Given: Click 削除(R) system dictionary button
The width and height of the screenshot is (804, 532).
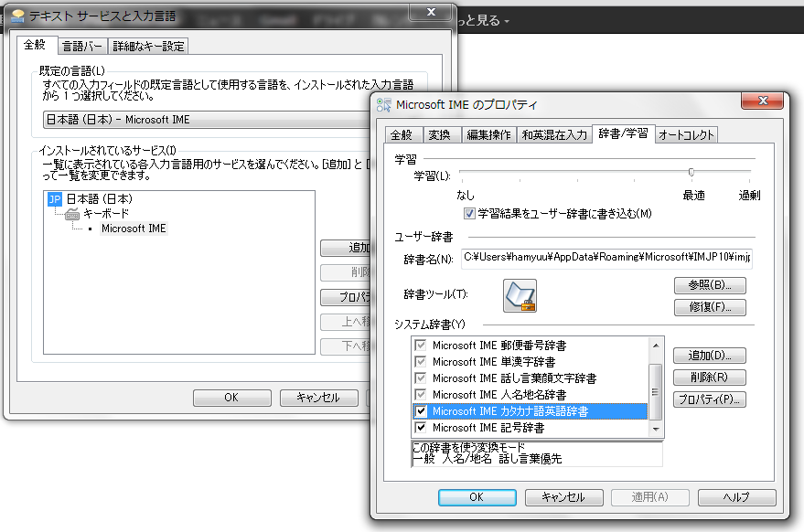Looking at the screenshot, I should pos(709,378).
